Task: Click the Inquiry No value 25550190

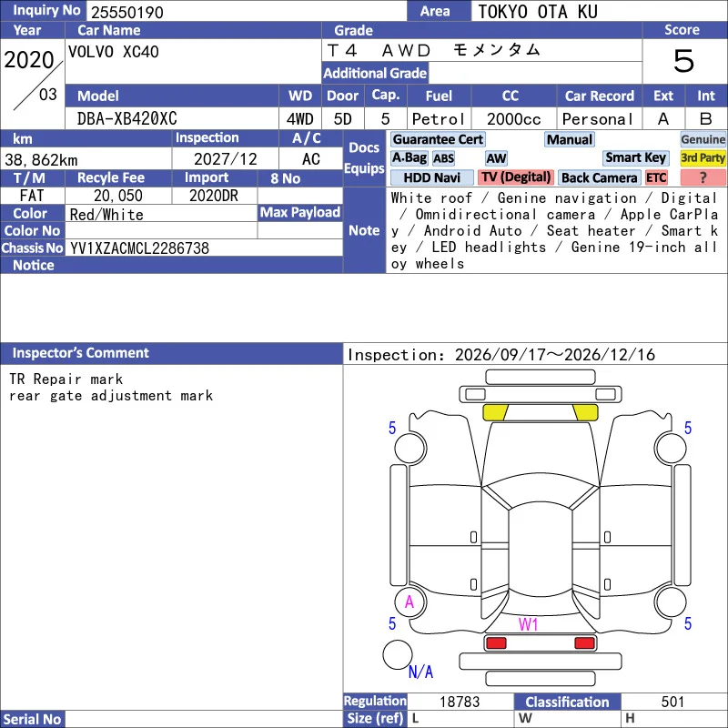Action: pyautogui.click(x=127, y=12)
